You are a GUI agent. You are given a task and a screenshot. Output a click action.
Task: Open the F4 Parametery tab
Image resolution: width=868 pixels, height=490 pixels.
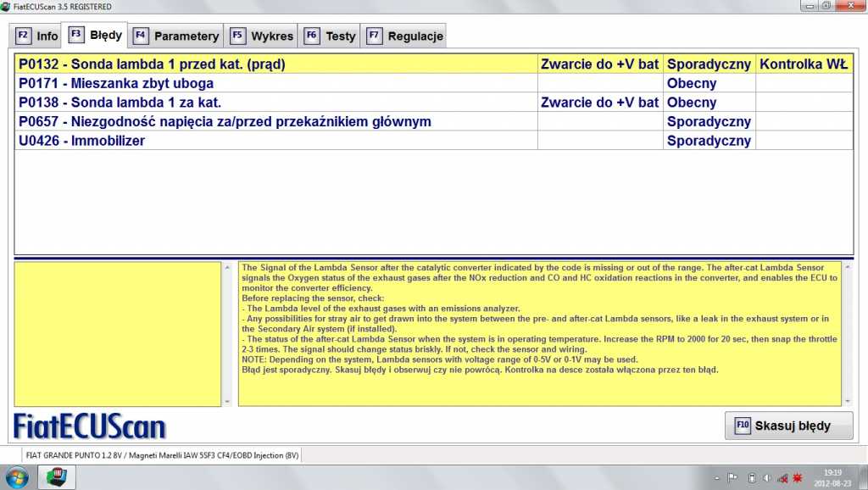[x=176, y=36]
